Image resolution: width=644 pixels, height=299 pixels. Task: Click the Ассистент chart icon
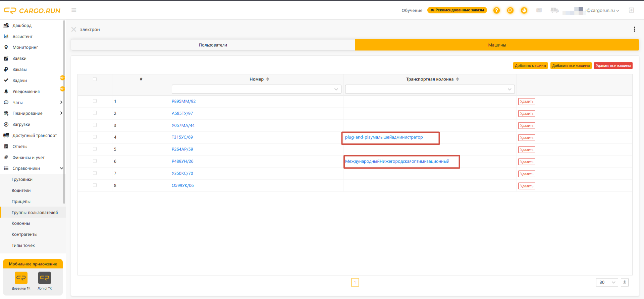(6, 37)
